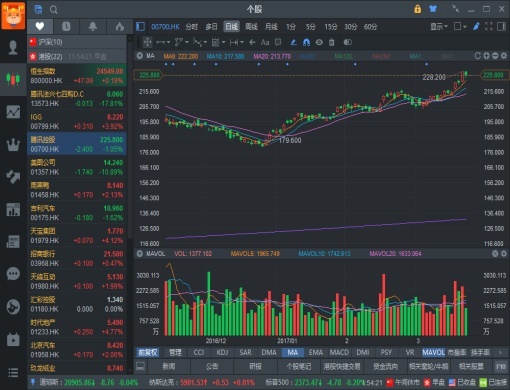Image resolution: width=510 pixels, height=390 pixels.
Task: Open the favorites heart tab
Action: [40, 26]
